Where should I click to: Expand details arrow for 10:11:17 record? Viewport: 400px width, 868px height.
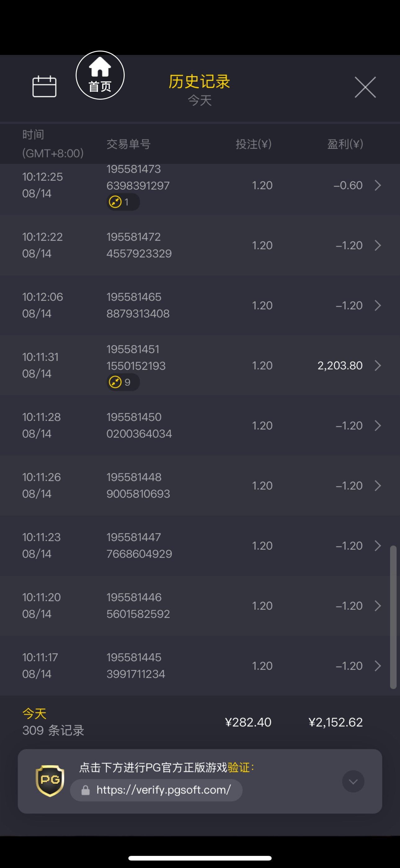(x=378, y=666)
